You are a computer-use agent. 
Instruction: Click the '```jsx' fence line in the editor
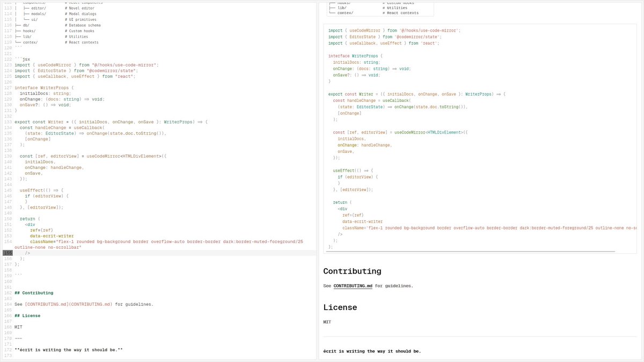pos(22,60)
